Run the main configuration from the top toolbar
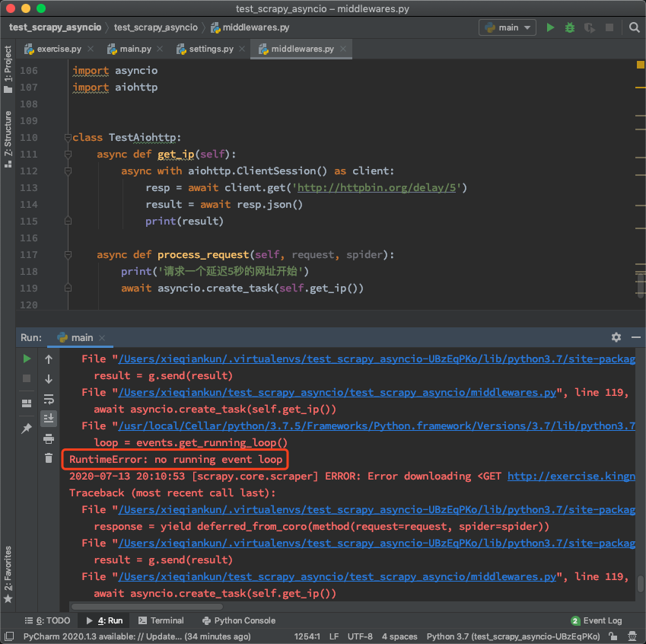The height and width of the screenshot is (644, 646). coord(550,27)
